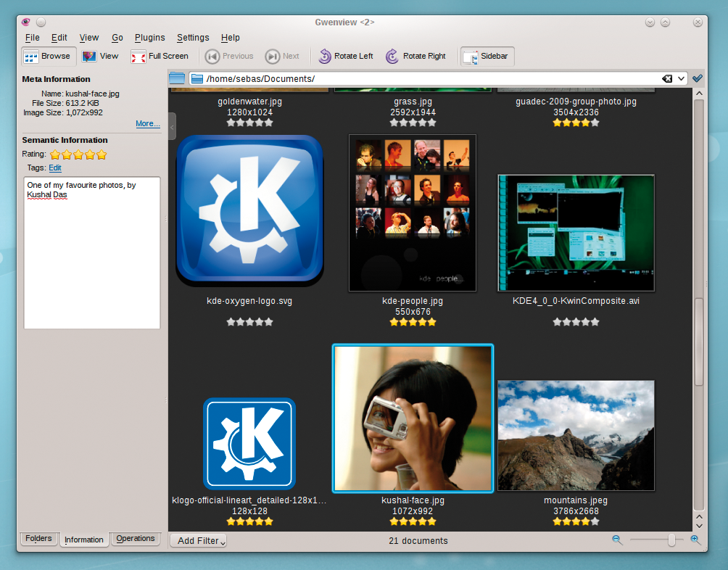
Task: Open the Settings menu
Action: (193, 38)
